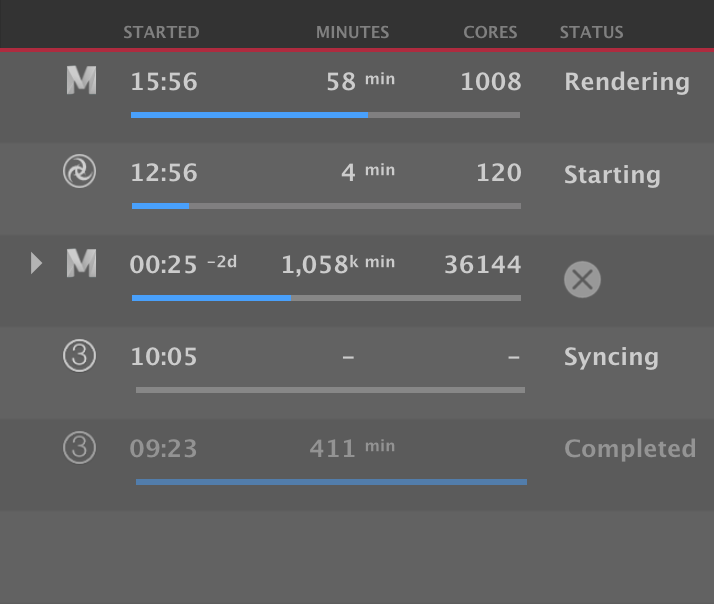Click the progress bar of the Starting job
This screenshot has width=714, height=604.
pyautogui.click(x=325, y=206)
